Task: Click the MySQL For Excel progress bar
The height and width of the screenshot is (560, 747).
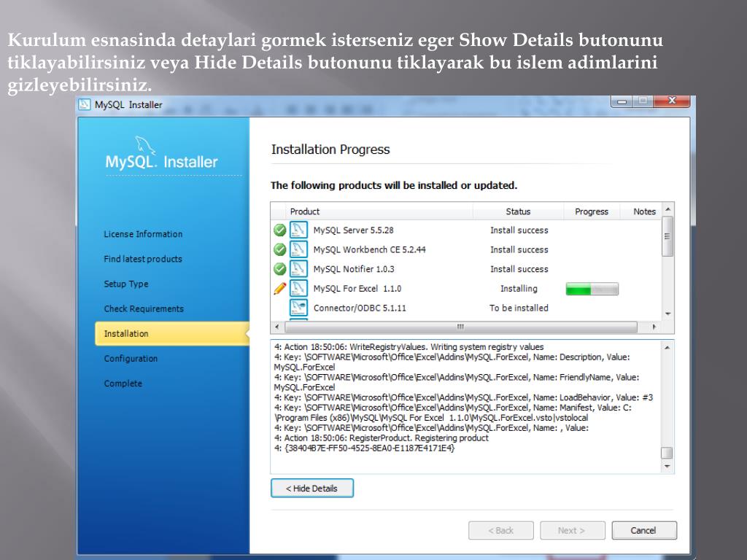Action: click(592, 289)
